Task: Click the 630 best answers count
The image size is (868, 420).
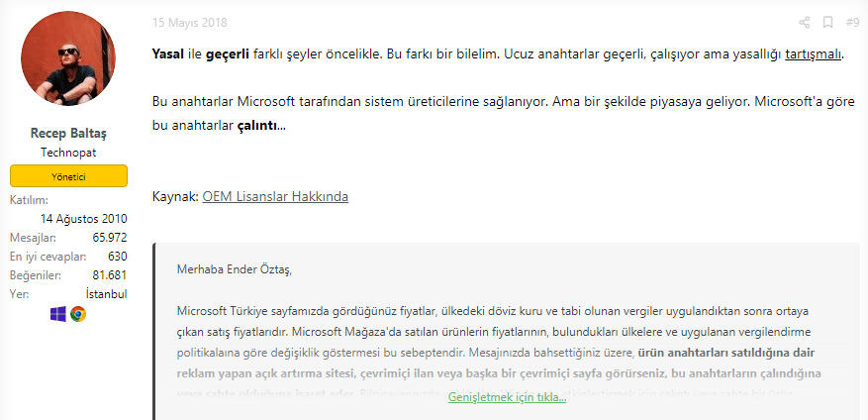Action: tap(117, 257)
